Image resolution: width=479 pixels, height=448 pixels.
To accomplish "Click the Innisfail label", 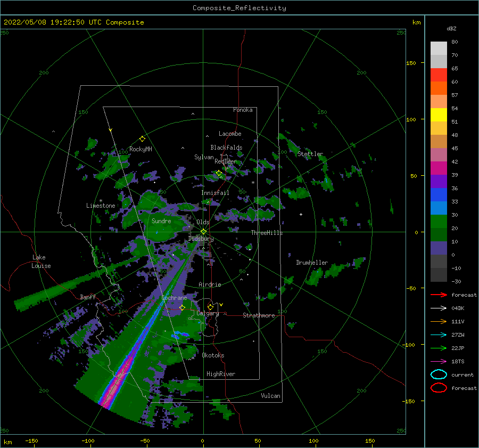I will click(215, 193).
